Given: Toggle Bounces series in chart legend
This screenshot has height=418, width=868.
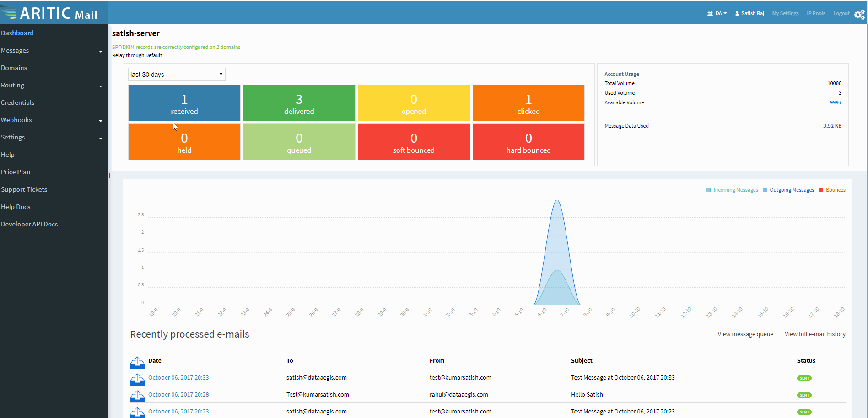Looking at the screenshot, I should [x=832, y=190].
